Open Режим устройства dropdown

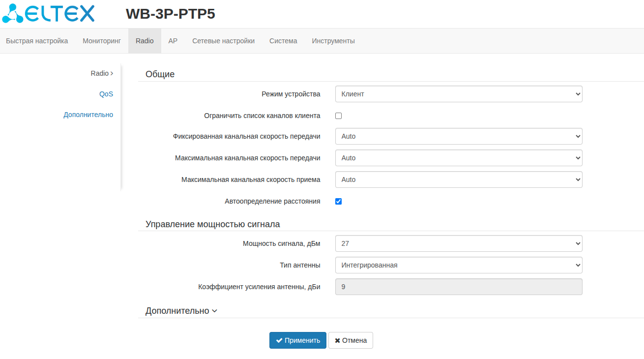coord(458,94)
